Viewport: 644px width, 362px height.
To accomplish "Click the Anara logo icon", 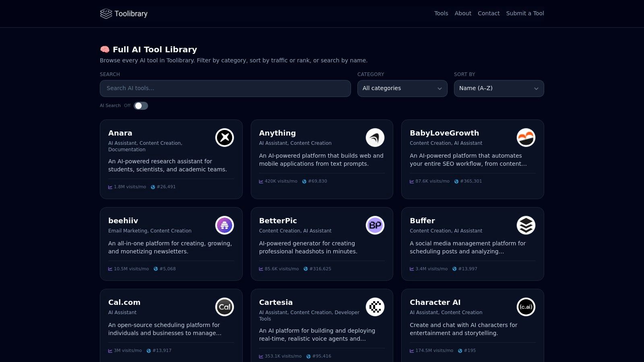I will tap(225, 138).
